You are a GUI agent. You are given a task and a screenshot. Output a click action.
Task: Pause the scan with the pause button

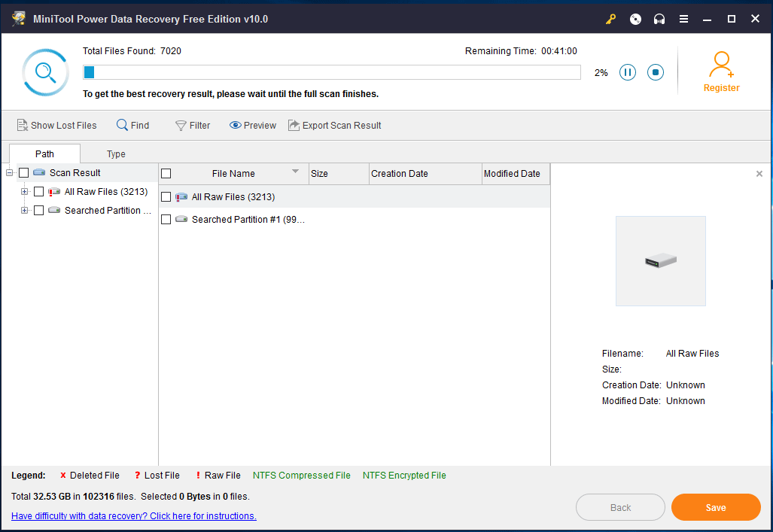628,72
